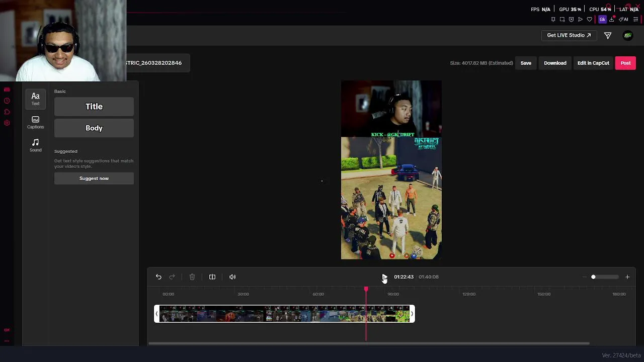Click the shield blocker icon
644x362 pixels.
coord(571,20)
